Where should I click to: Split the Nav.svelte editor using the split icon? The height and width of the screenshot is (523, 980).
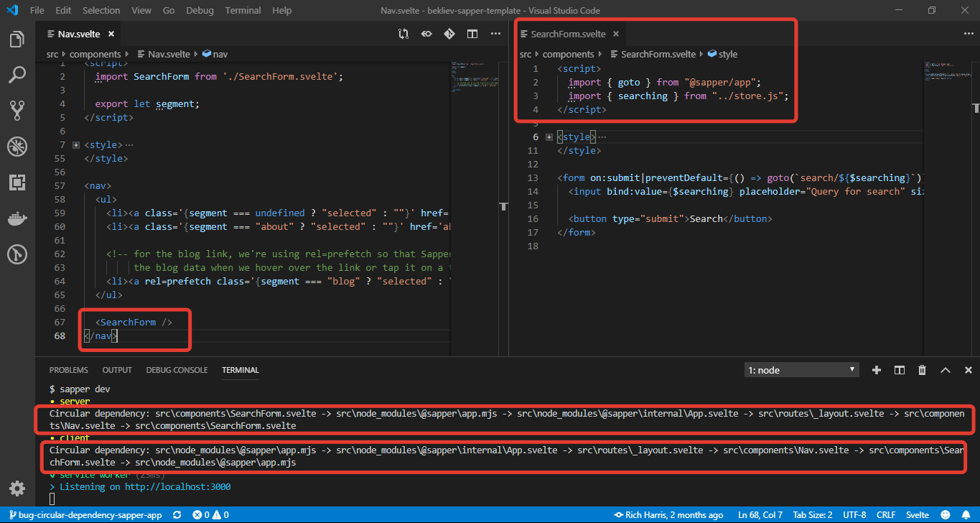pos(472,33)
